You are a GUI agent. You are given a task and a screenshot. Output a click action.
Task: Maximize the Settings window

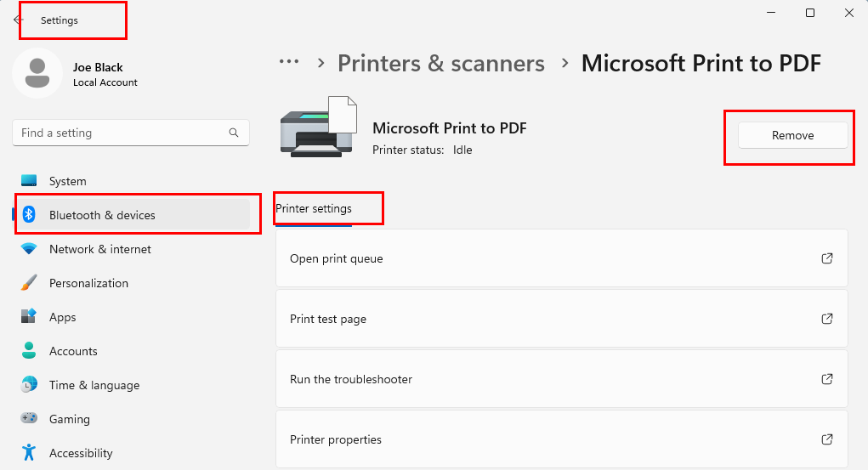click(x=810, y=13)
